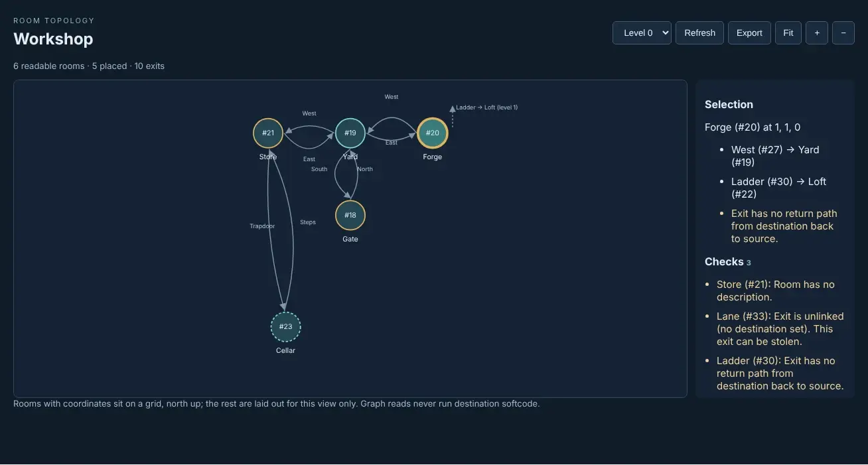Select the Cellar room node #23
This screenshot has height=465, width=868.
click(286, 327)
